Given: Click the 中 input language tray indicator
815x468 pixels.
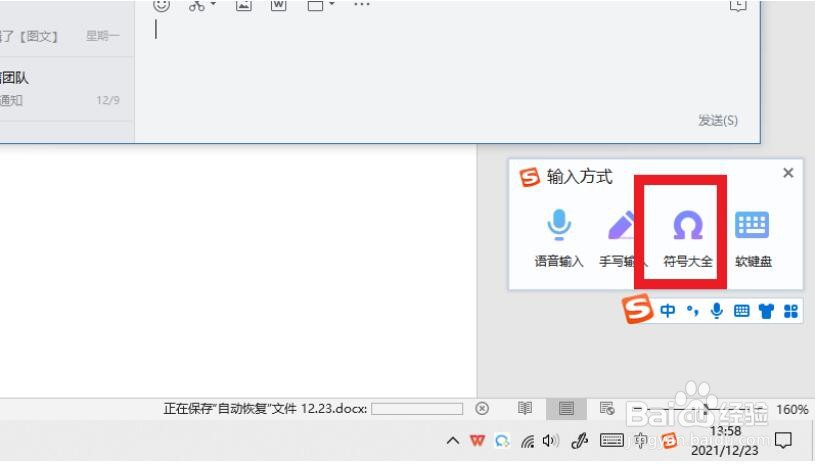Looking at the screenshot, I should click(640, 441).
